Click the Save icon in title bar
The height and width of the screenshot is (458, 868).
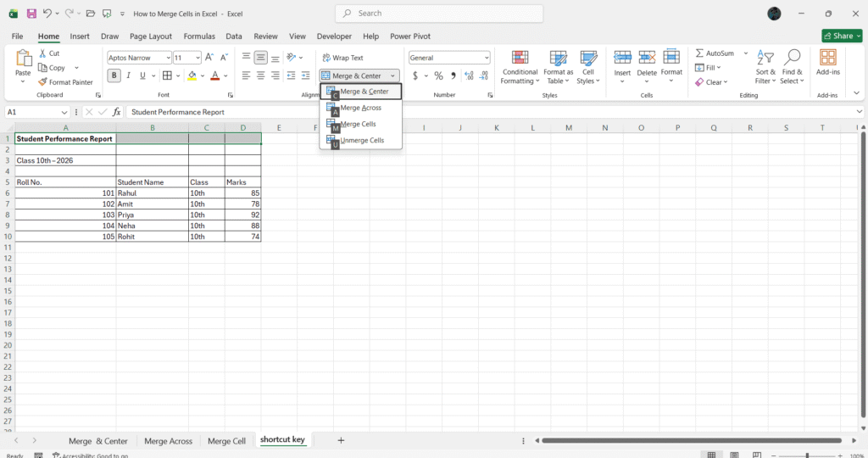pyautogui.click(x=31, y=14)
